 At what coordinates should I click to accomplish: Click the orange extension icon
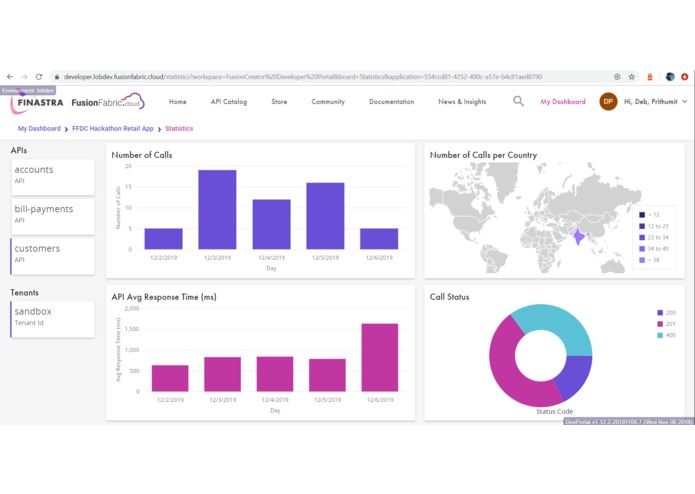click(x=650, y=77)
